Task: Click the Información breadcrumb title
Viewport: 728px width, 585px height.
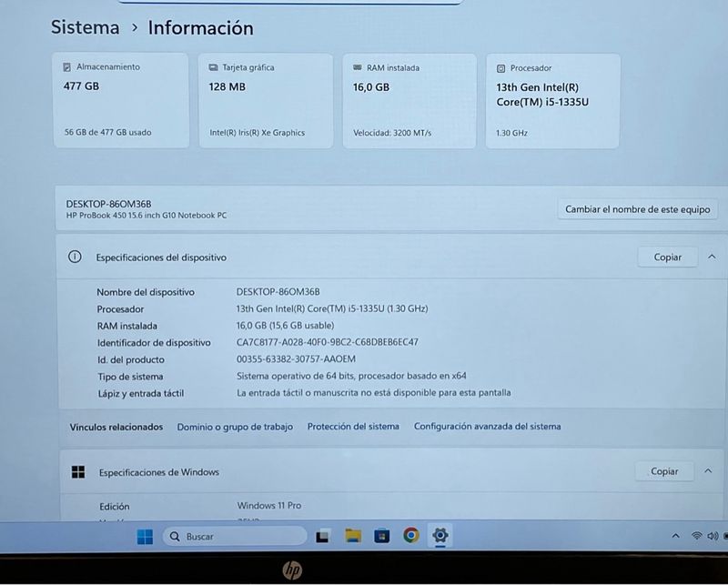Action: [200, 28]
